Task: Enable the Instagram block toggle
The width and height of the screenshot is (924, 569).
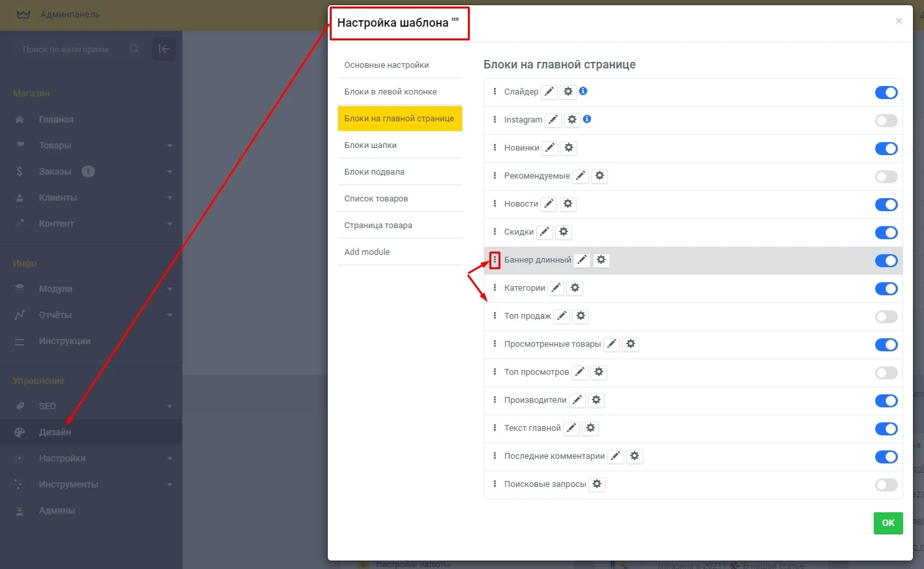Action: click(886, 121)
